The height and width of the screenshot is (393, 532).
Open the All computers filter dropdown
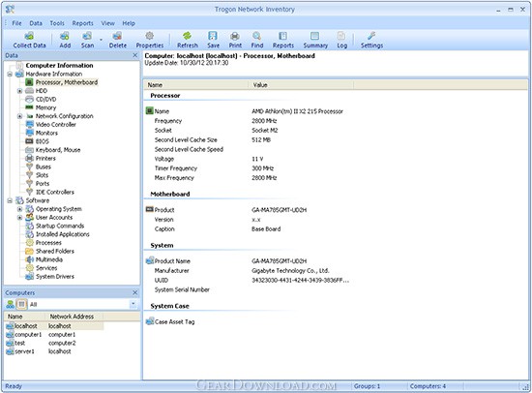tap(133, 304)
